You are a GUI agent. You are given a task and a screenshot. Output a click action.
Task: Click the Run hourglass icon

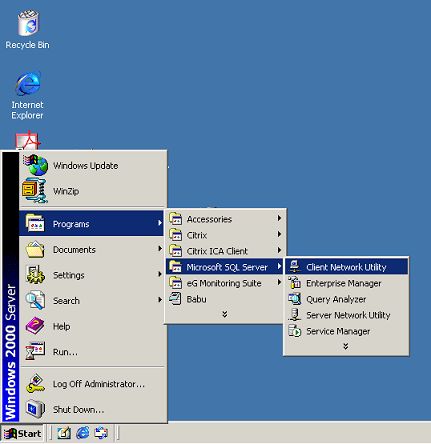[x=35, y=351]
